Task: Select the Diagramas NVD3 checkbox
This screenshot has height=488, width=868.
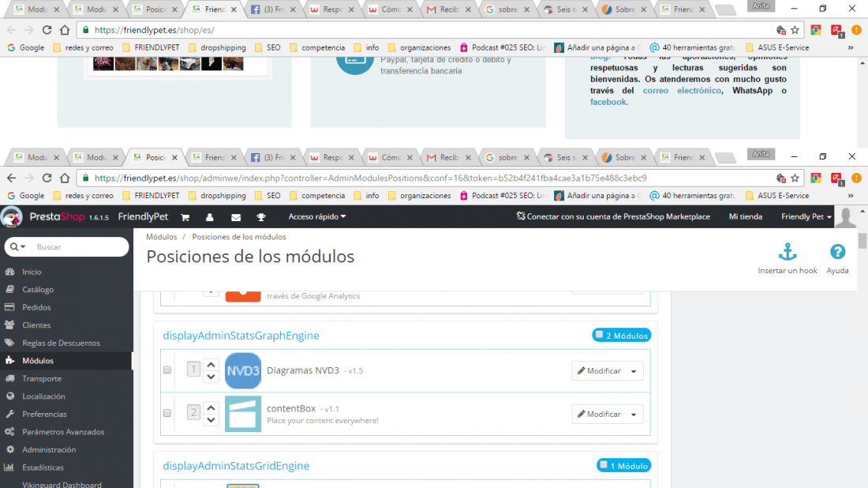Action: click(167, 370)
